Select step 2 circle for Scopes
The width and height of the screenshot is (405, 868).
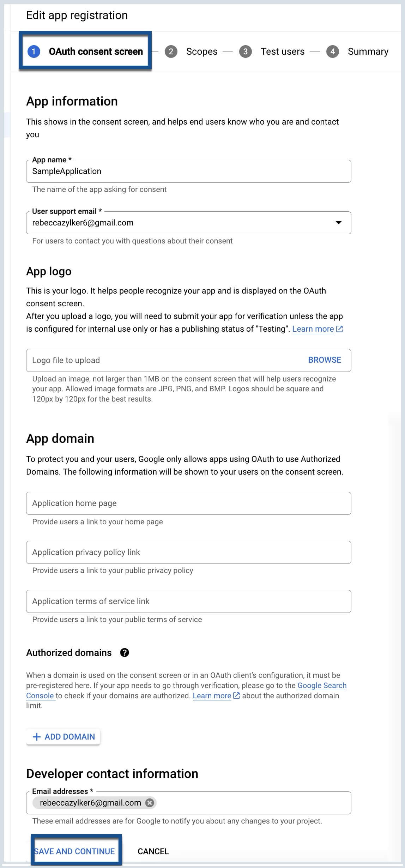(x=171, y=52)
